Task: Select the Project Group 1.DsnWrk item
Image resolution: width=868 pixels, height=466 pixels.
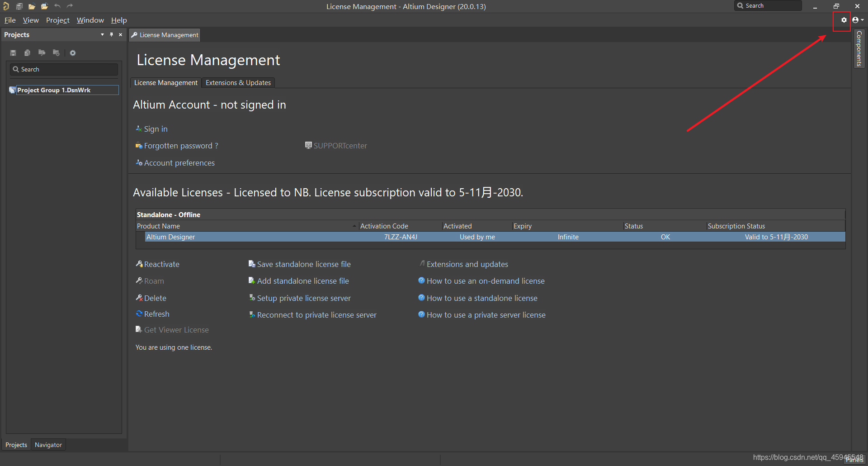Action: pyautogui.click(x=53, y=90)
